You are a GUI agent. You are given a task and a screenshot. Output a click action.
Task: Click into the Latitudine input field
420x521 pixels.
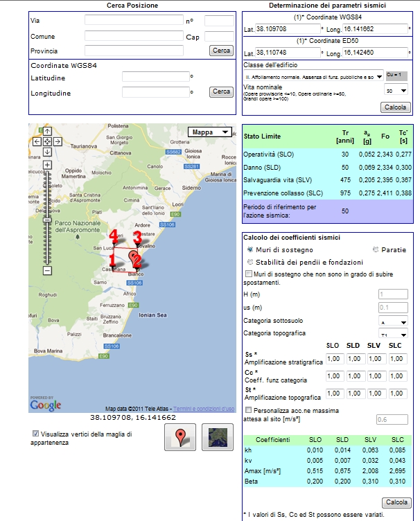click(156, 77)
